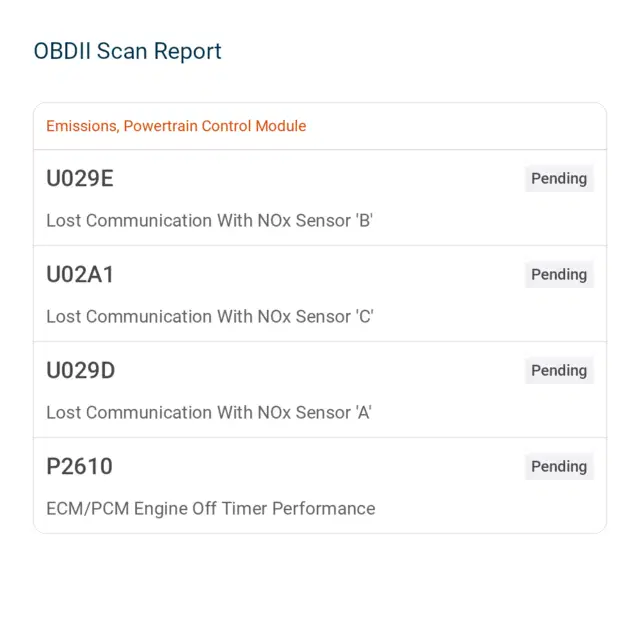Select description Lost Communication With NOx Sensor 'A'
Viewport: 640px width, 640px height.
click(x=209, y=412)
